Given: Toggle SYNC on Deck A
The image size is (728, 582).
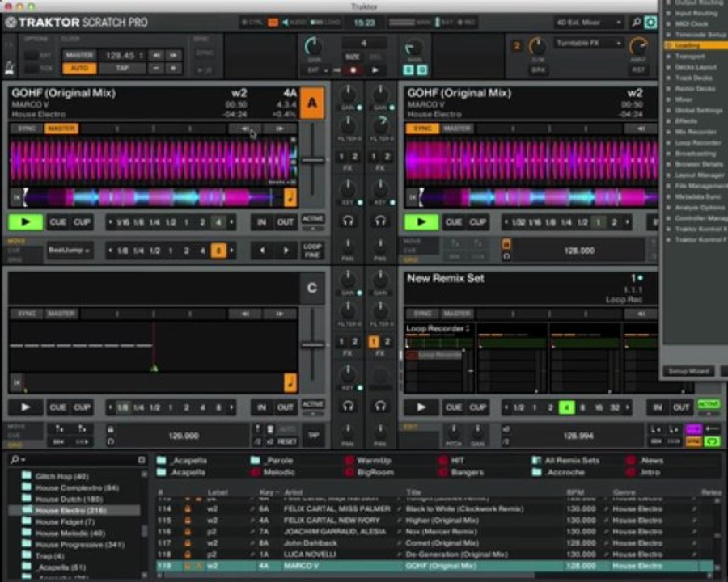Looking at the screenshot, I should [x=27, y=129].
